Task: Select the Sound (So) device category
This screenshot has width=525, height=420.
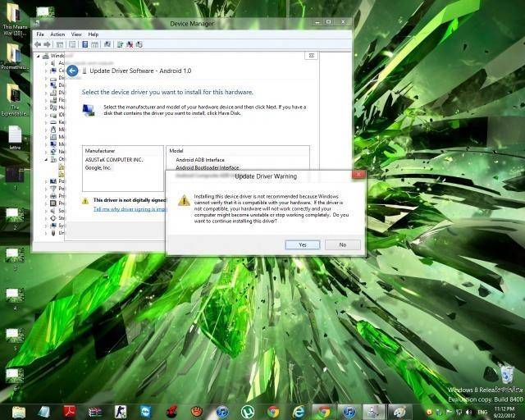Action: pyautogui.click(x=57, y=211)
